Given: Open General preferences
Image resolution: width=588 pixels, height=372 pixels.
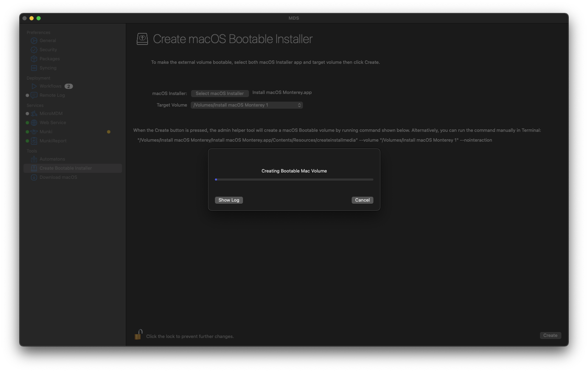Looking at the screenshot, I should 48,41.
